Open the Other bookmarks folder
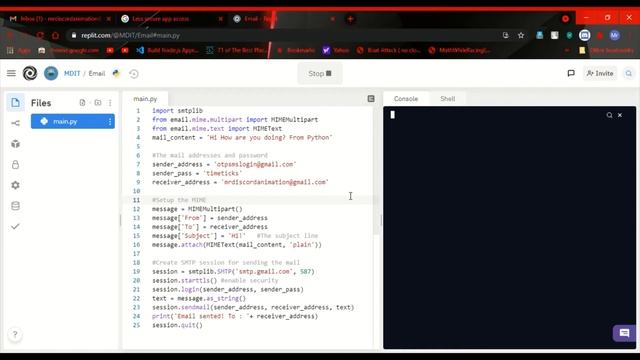The width and height of the screenshot is (640, 360). pos(606,50)
